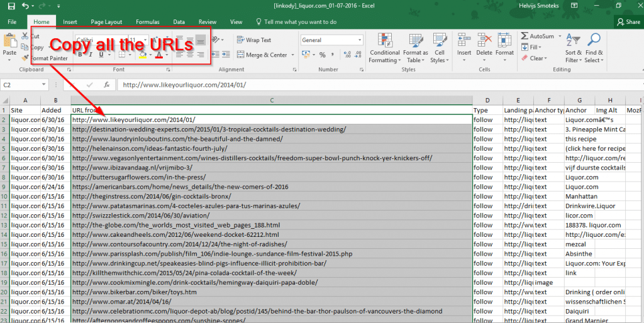644x323 pixels.
Task: Toggle Align Left horizontal alignment
Action: click(x=179, y=55)
